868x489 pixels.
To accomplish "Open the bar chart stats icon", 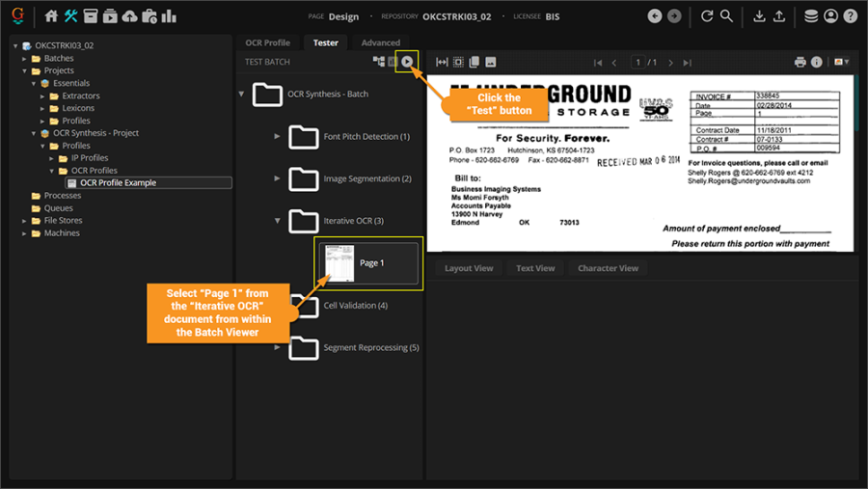I will pyautogui.click(x=169, y=16).
